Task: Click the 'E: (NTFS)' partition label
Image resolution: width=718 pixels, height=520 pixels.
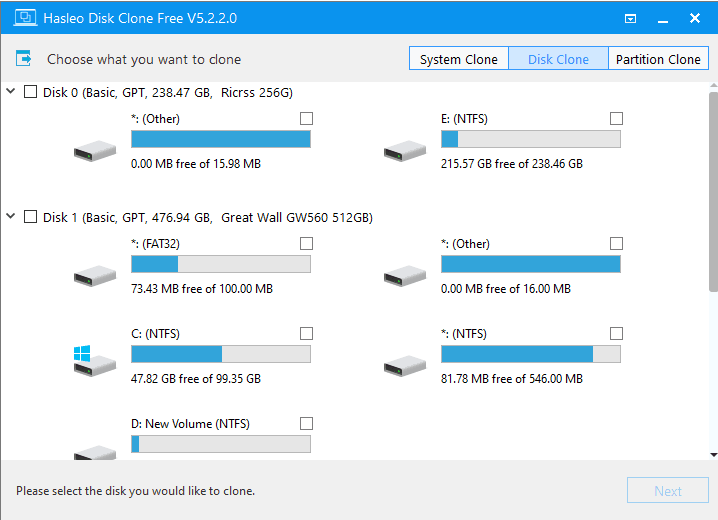Action: 464,119
